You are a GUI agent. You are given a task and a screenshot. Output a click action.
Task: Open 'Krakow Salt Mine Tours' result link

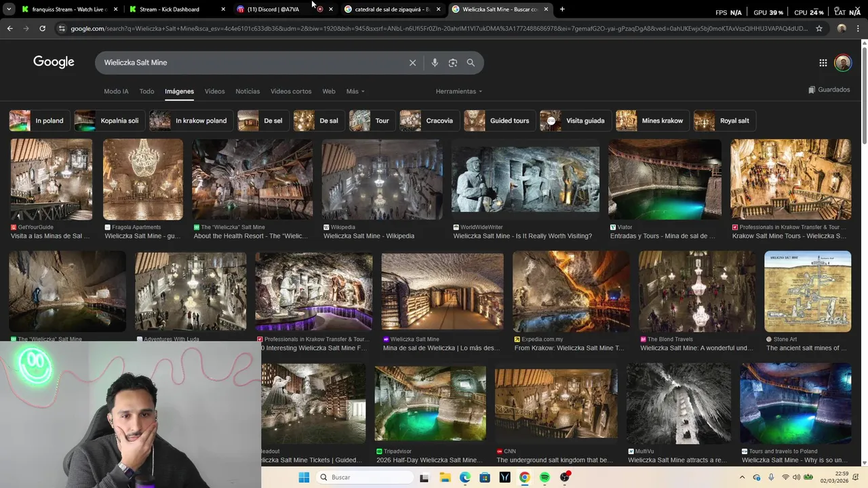(789, 236)
